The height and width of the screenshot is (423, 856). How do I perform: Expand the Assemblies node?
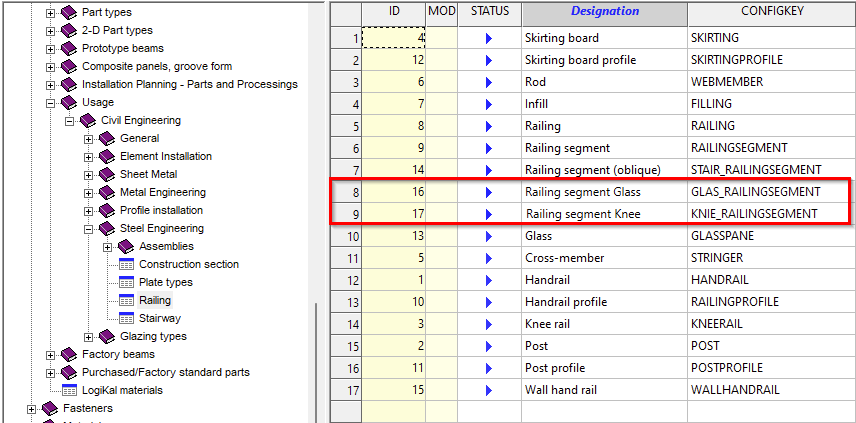click(108, 247)
